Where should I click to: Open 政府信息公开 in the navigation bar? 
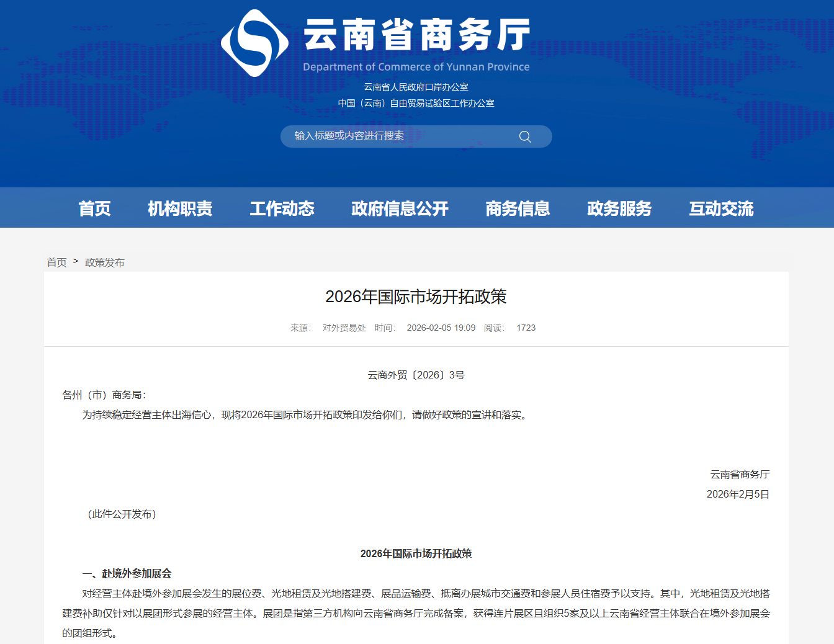pos(400,208)
